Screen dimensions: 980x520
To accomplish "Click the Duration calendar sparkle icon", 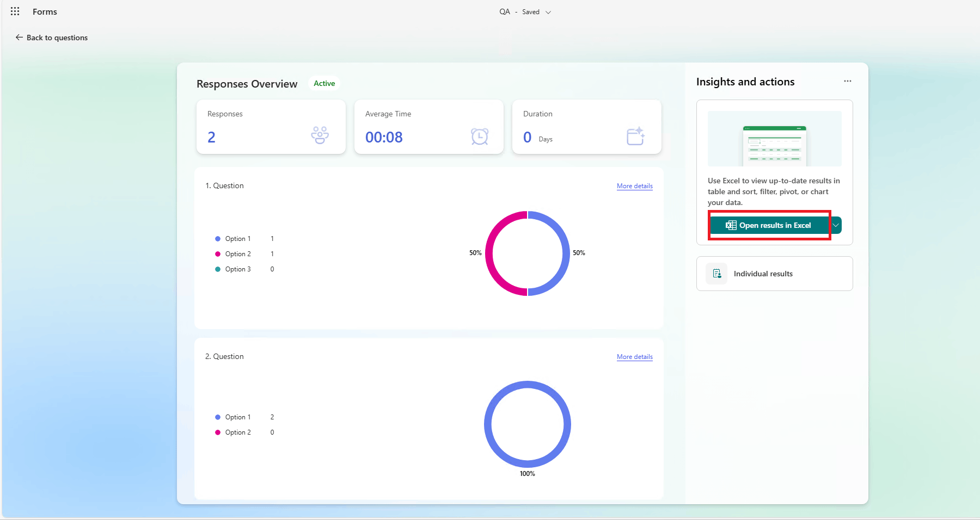I will coord(636,136).
